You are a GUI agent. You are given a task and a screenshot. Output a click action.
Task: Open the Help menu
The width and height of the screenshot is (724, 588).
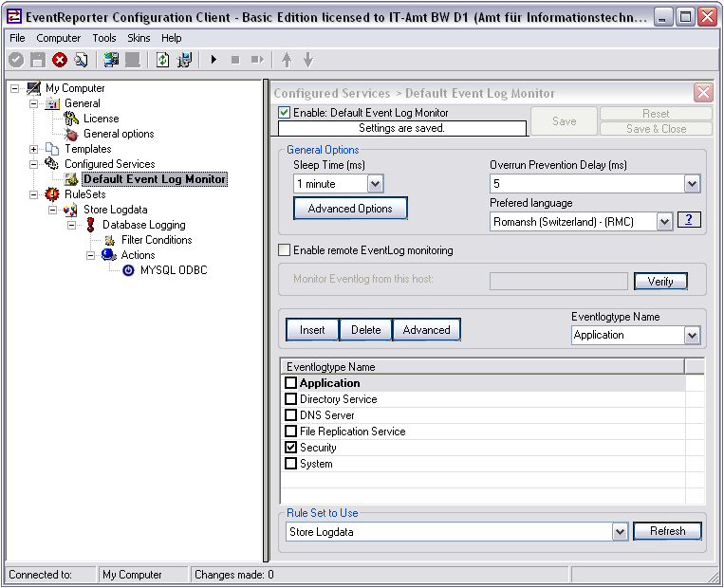(172, 38)
